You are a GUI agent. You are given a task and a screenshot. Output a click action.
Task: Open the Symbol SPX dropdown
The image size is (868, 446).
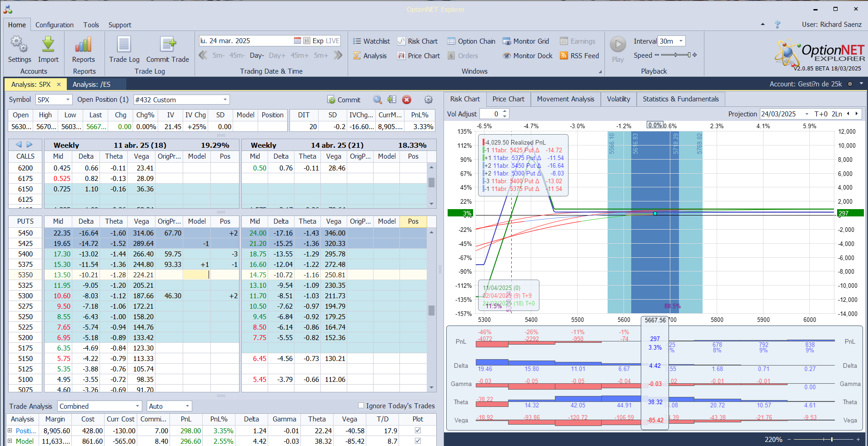point(68,100)
